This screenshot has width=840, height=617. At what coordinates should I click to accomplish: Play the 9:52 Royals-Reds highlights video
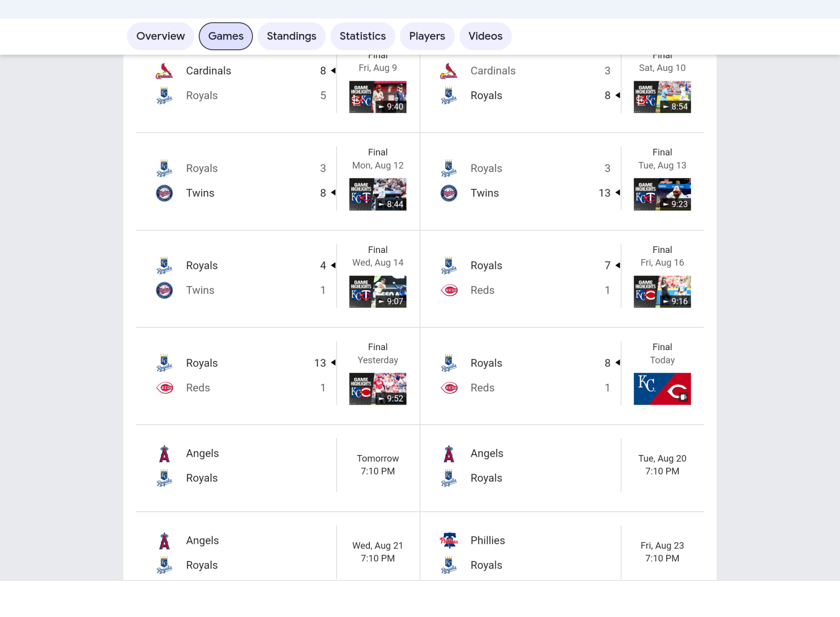click(378, 389)
